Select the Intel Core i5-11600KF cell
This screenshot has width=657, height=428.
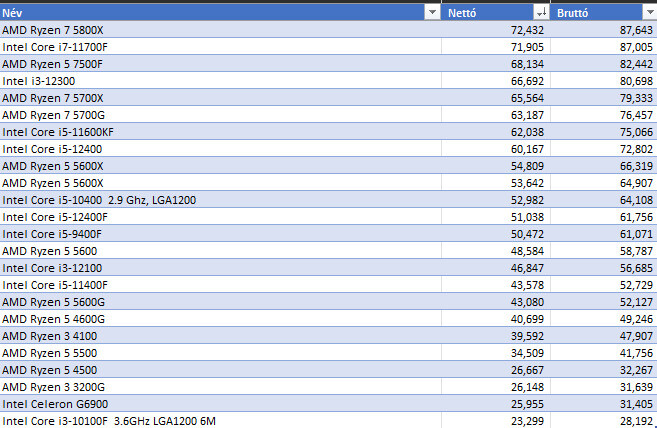point(220,132)
